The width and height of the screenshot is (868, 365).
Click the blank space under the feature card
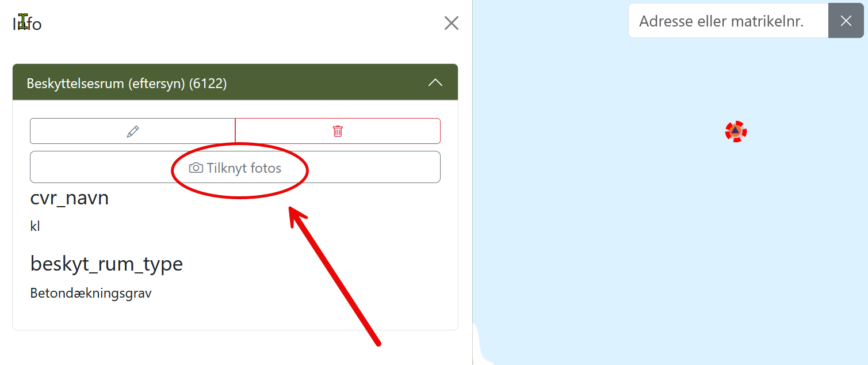pyautogui.click(x=235, y=348)
